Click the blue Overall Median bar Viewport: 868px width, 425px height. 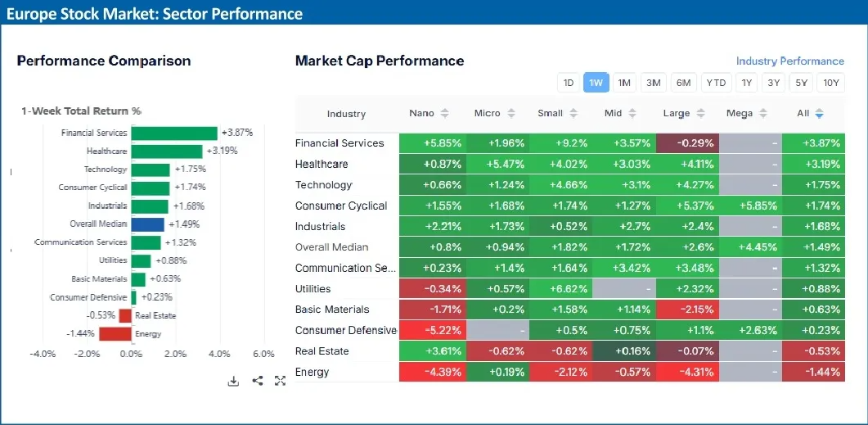[148, 224]
